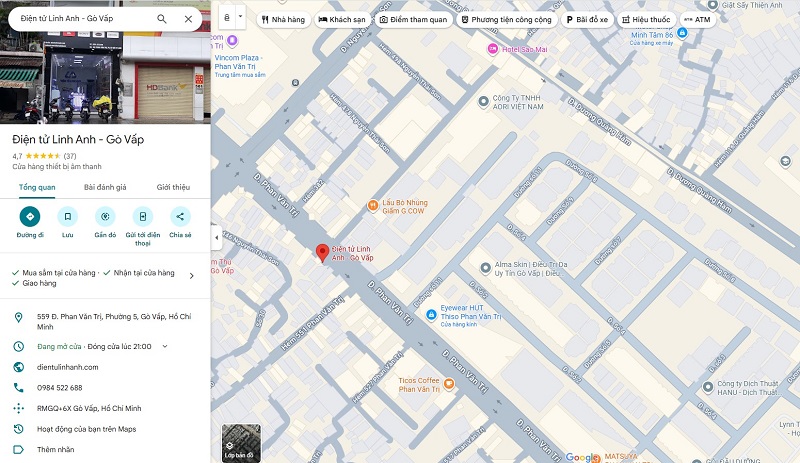
Task: Expand the shopping options chevron
Action: (x=192, y=276)
